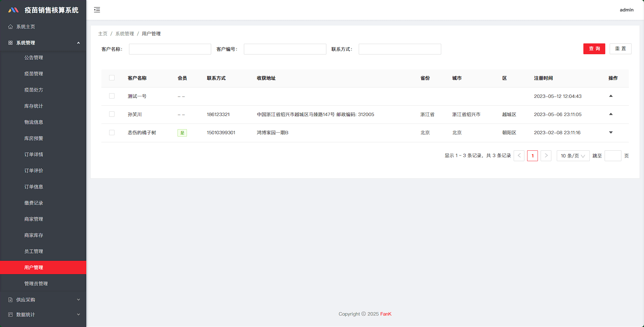The width and height of the screenshot is (644, 327).
Task: Open 订单详情 in the sidebar
Action: point(34,154)
